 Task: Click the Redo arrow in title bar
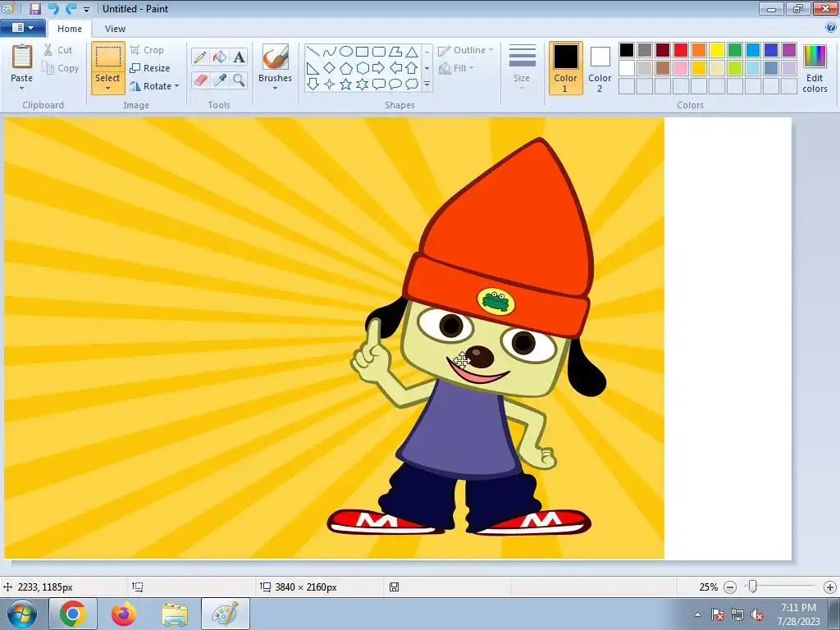point(71,8)
